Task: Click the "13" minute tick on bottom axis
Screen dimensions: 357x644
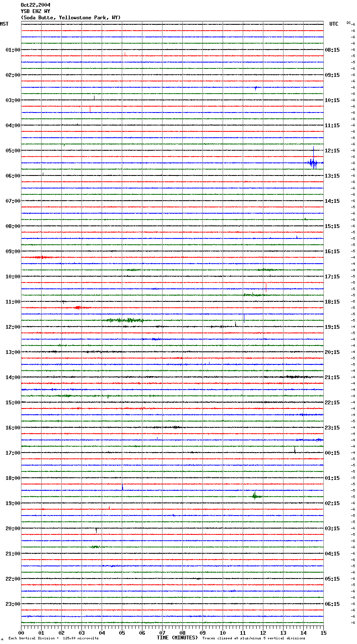Action: point(283,633)
